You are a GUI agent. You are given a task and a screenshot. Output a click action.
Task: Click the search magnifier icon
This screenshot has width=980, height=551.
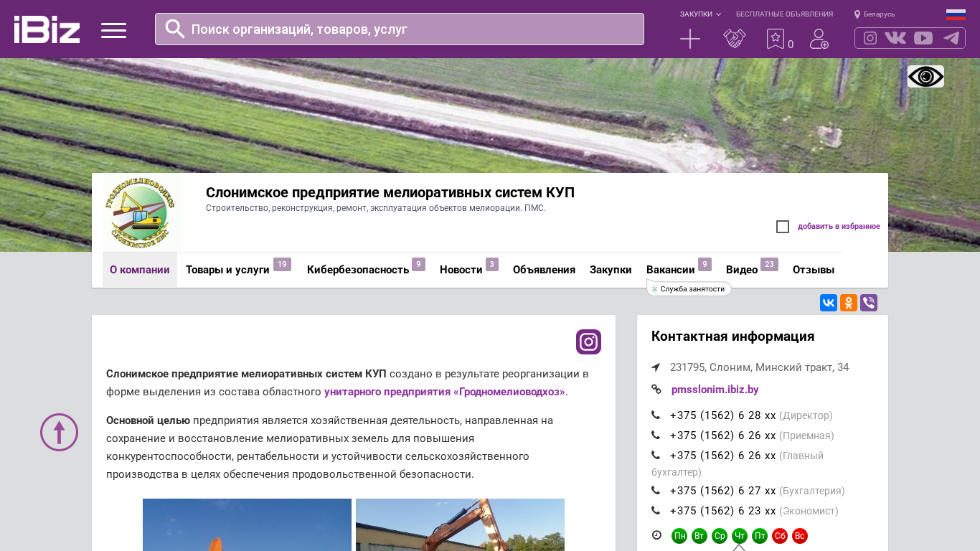(x=175, y=29)
